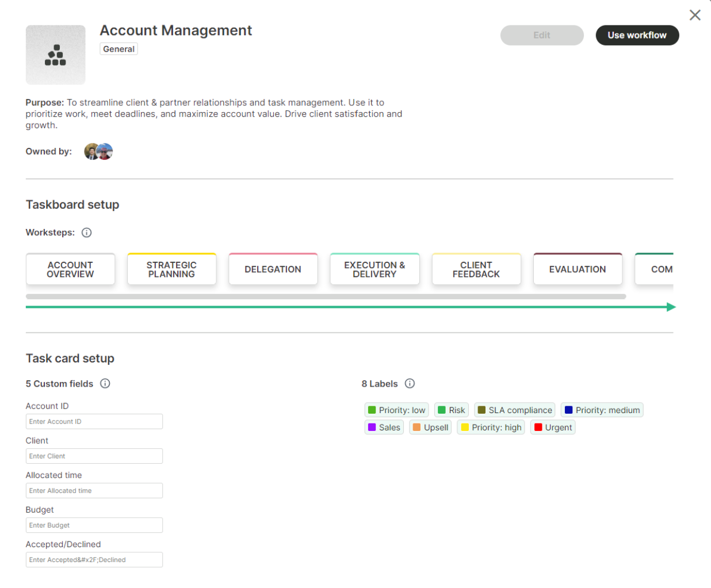Click the red Urgent label
The width and height of the screenshot is (711, 588).
coord(553,427)
